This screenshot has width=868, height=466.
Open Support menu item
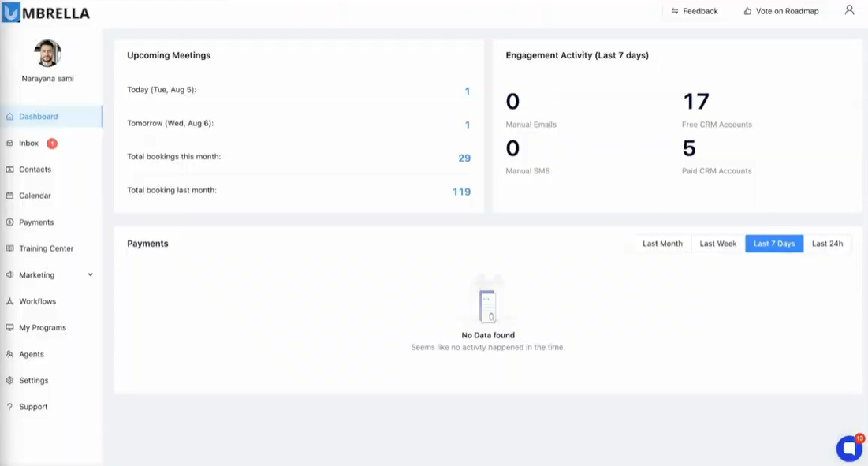coord(51,407)
